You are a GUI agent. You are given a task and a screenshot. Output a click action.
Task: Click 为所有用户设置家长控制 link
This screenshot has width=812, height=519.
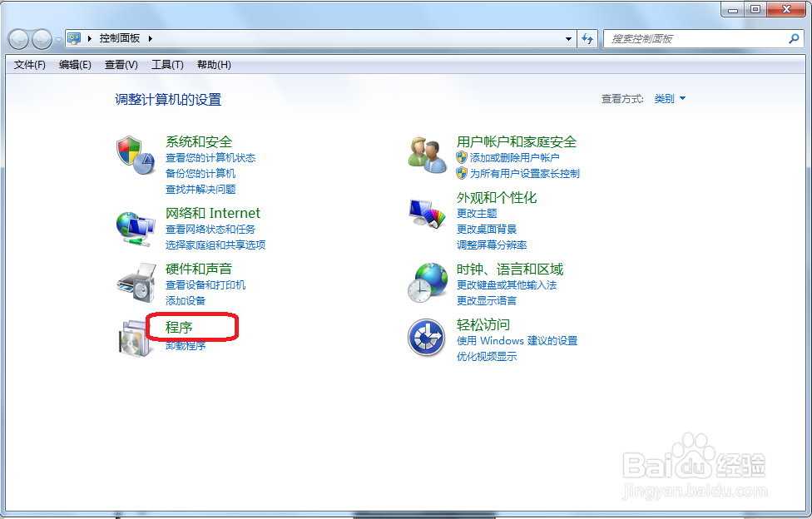525,174
